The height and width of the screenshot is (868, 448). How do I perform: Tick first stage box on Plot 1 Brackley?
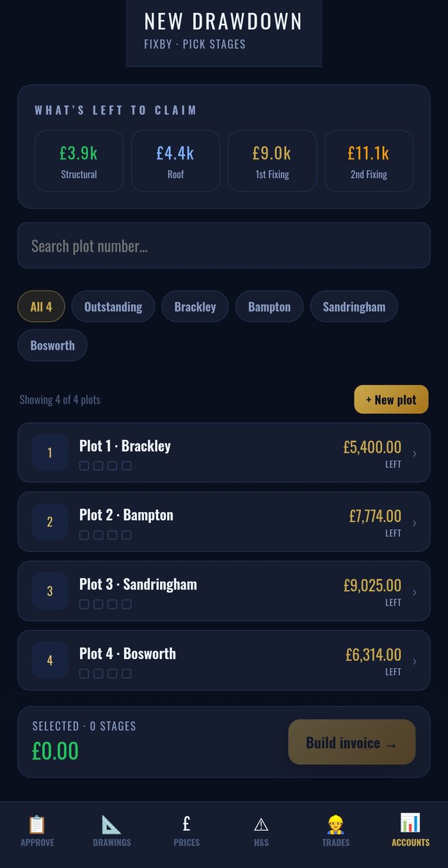[x=84, y=466]
